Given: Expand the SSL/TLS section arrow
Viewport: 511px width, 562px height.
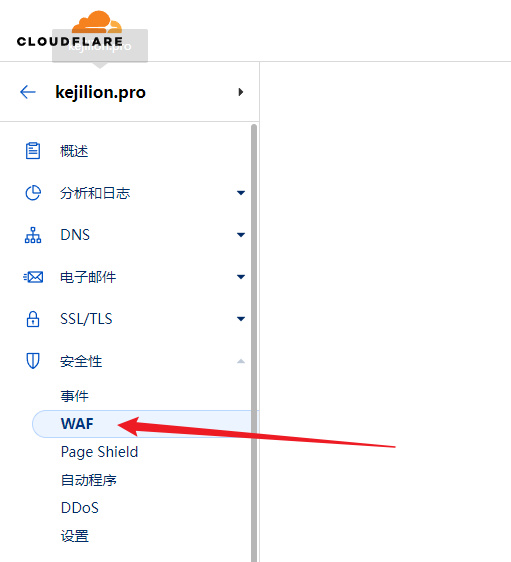Looking at the screenshot, I should 241,319.
